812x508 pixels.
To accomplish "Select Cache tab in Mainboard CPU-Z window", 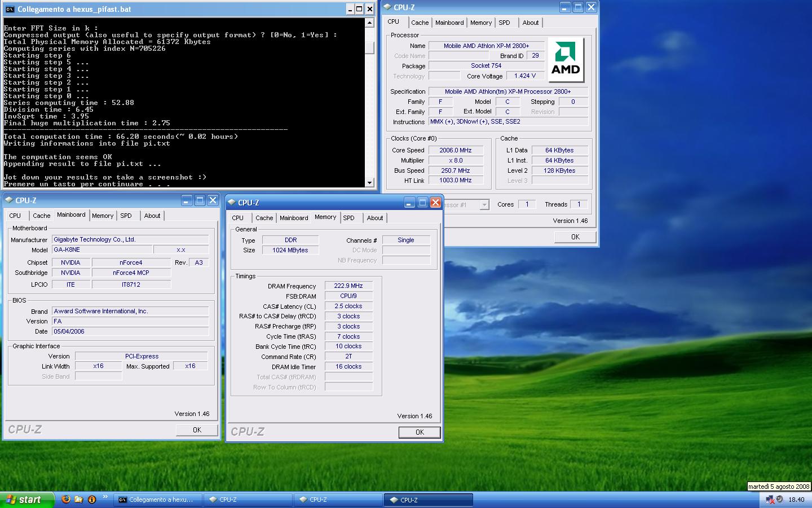I will click(41, 216).
